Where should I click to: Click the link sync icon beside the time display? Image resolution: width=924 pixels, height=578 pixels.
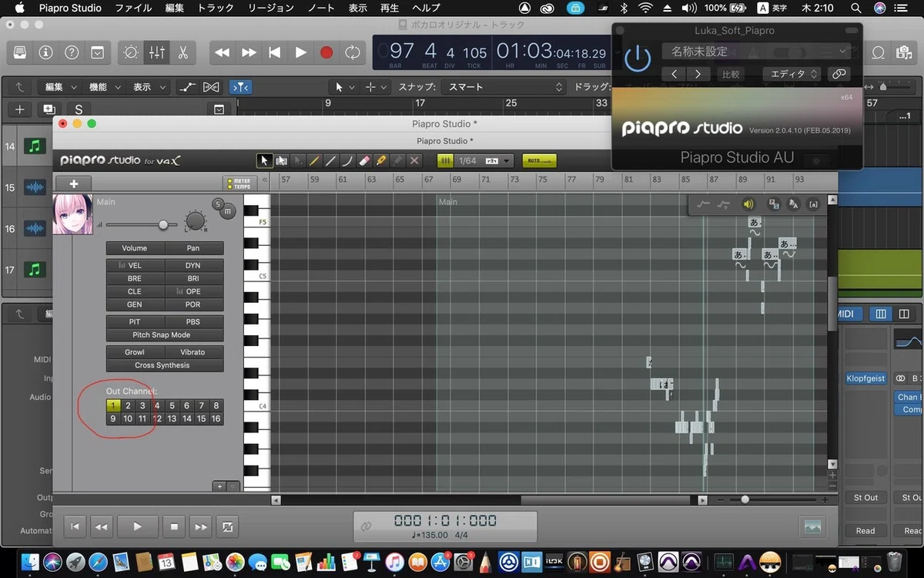pyautogui.click(x=367, y=526)
